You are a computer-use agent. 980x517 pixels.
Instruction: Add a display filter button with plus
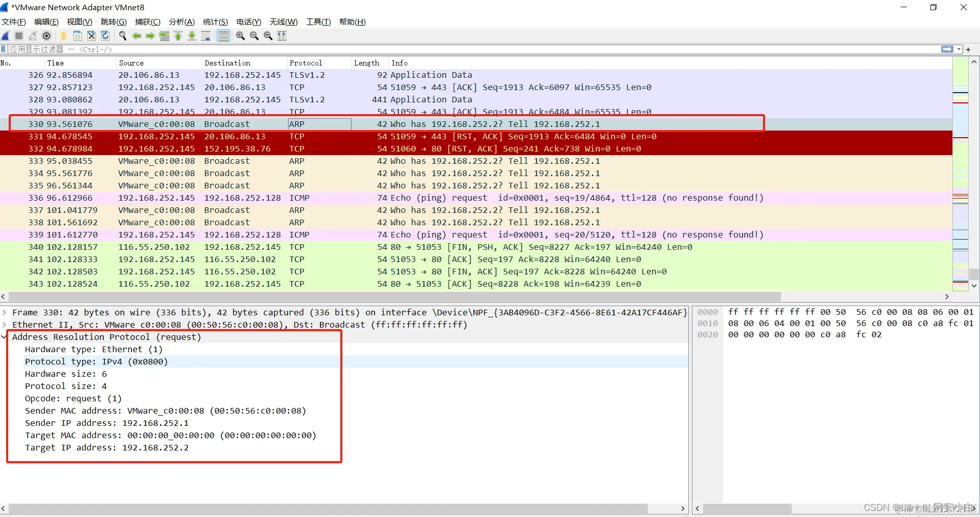(968, 50)
